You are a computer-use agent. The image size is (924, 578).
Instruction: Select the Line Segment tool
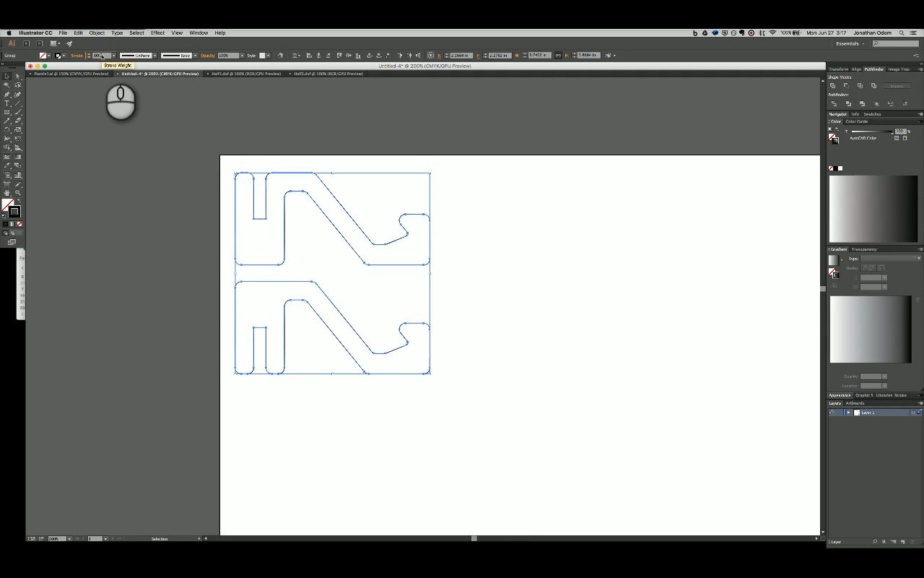point(18,103)
